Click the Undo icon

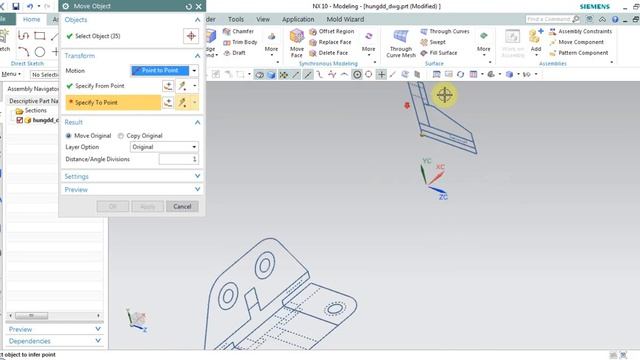[30, 6]
